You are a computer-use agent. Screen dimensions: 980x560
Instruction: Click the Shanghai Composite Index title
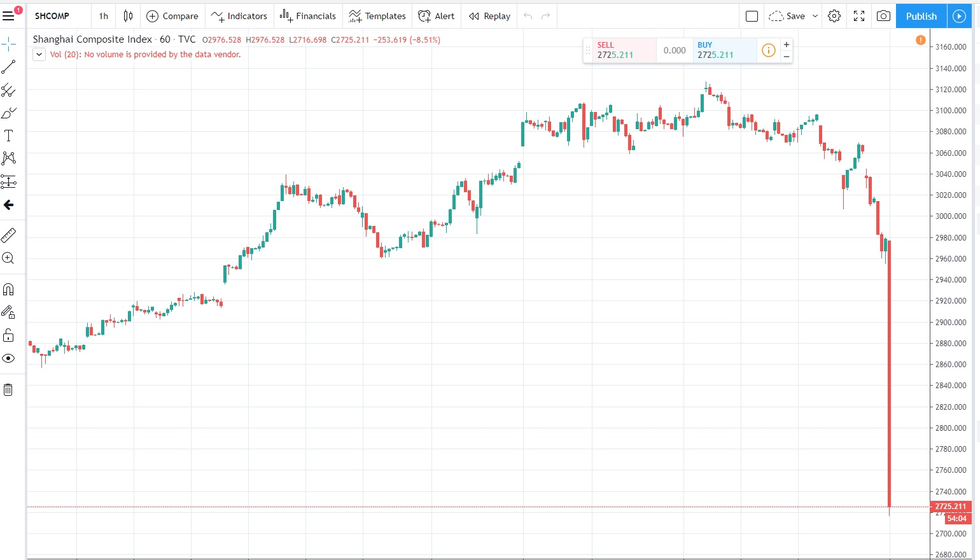tap(92, 39)
